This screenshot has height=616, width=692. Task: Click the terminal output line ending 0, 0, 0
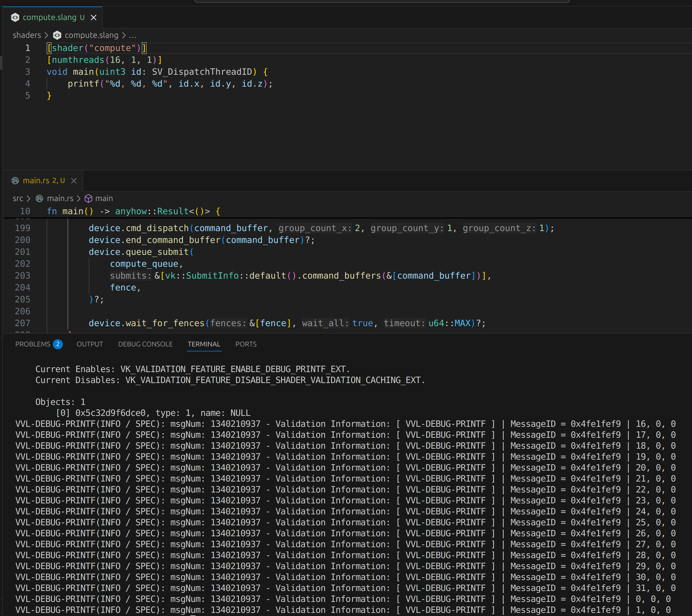pyautogui.click(x=343, y=599)
